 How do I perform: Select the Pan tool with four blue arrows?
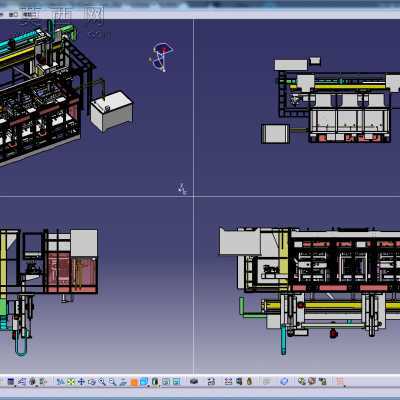81,381
